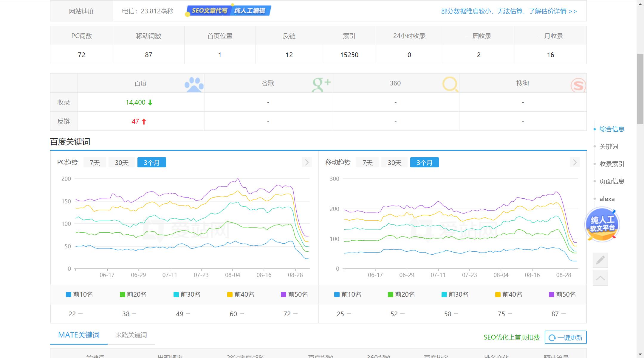Jump to 收录索引 section
Viewport: 644px width, 358px height.
(612, 164)
